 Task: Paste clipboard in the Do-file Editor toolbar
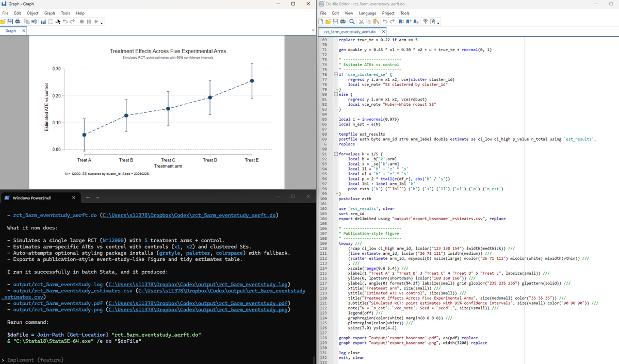[x=376, y=22]
